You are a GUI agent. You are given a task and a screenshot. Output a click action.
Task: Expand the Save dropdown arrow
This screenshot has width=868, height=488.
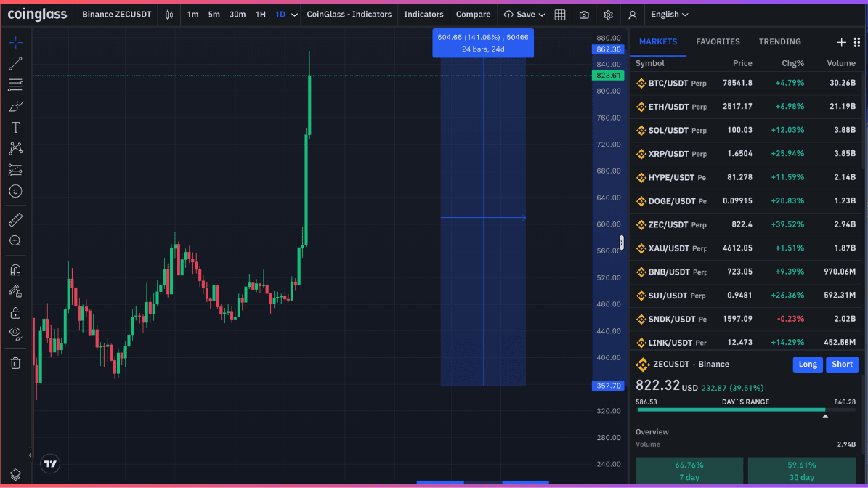tap(542, 15)
